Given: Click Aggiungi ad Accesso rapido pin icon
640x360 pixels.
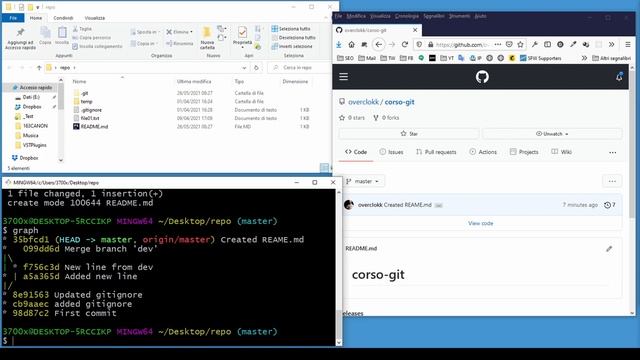Looking at the screenshot, I should 20,33.
